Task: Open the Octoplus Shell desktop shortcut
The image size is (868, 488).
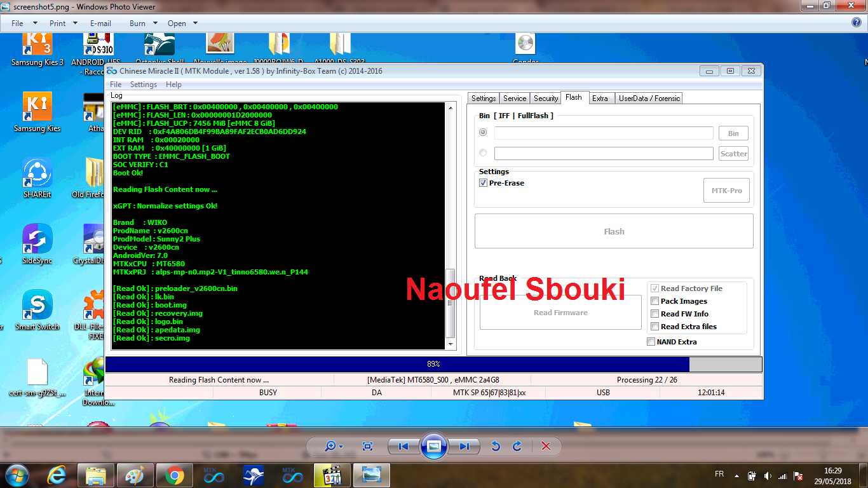Action: [159, 49]
